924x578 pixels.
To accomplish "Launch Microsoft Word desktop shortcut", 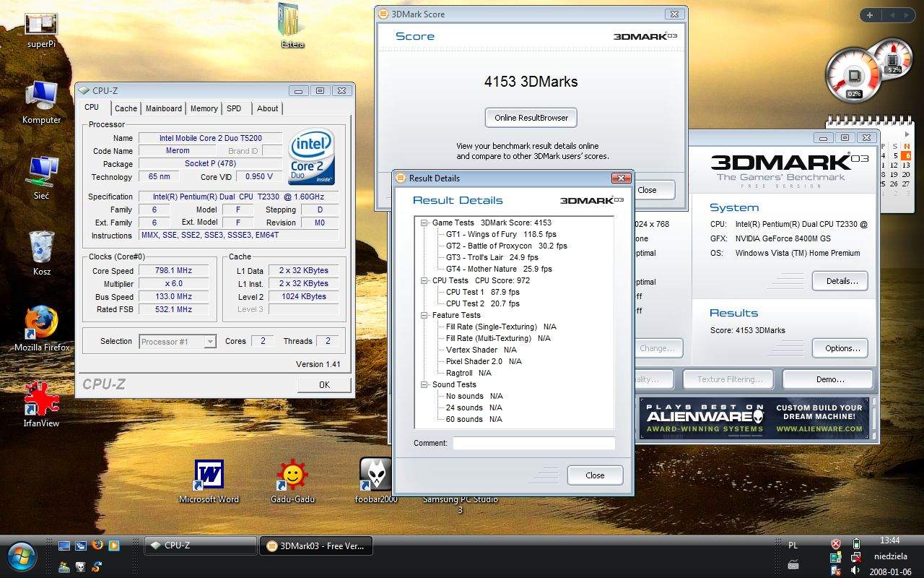I will point(209,480).
